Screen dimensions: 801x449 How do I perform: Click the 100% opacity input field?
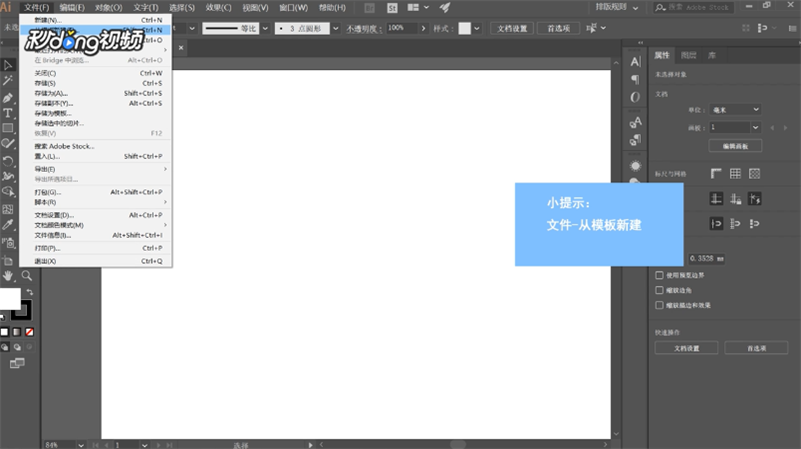pos(403,29)
